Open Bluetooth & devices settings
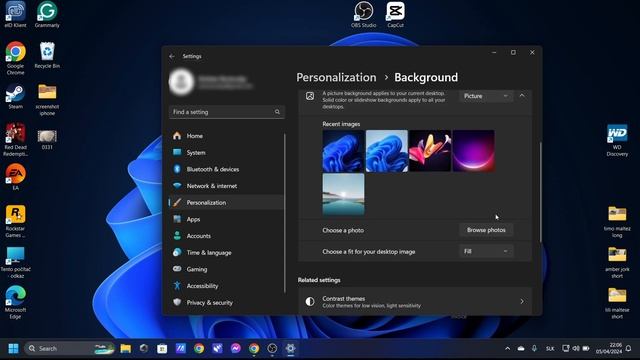 click(x=227, y=169)
